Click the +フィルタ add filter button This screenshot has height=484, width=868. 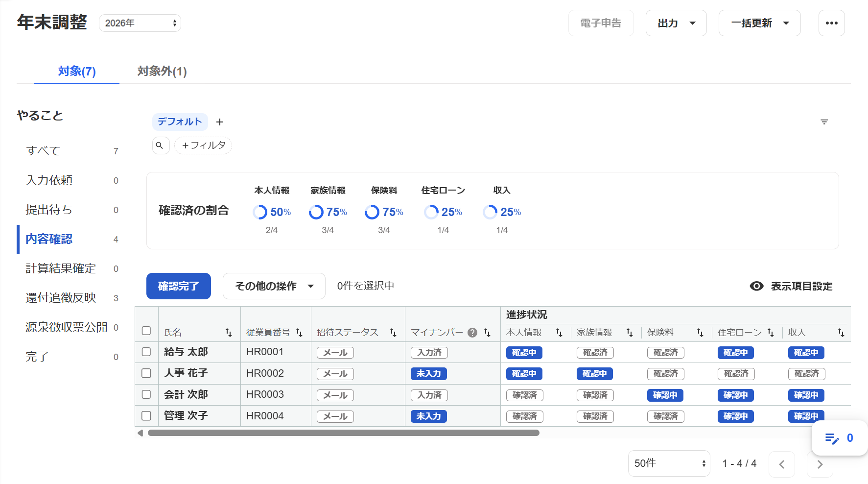pos(203,145)
